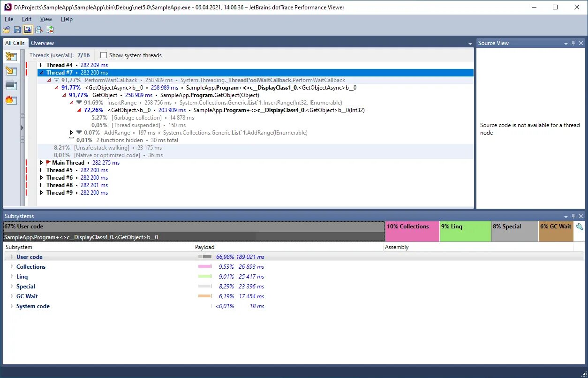Expand the Collections subsystem row
The width and height of the screenshot is (588, 378).
coord(12,267)
